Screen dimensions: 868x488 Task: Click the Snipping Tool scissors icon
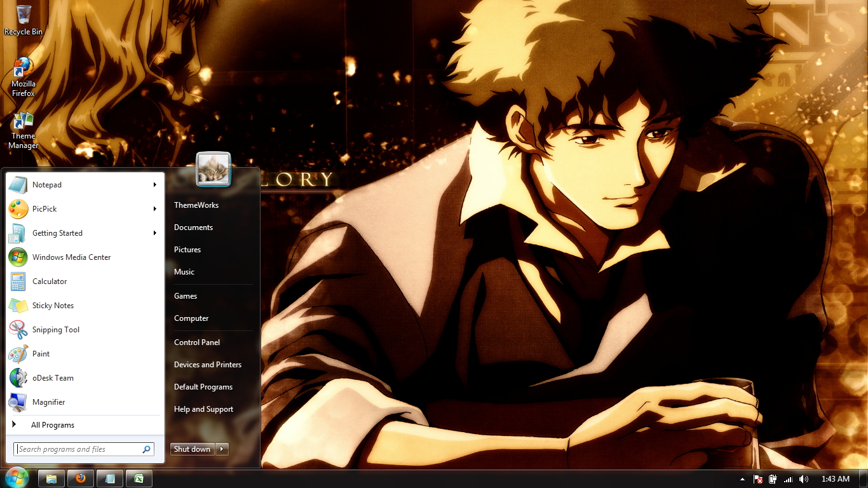tap(18, 330)
